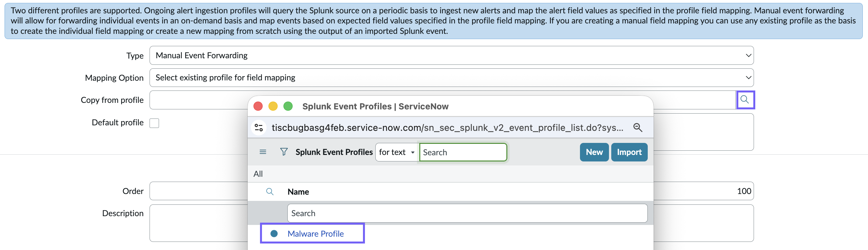
Task: Click the popup URL address text
Action: pos(447,128)
